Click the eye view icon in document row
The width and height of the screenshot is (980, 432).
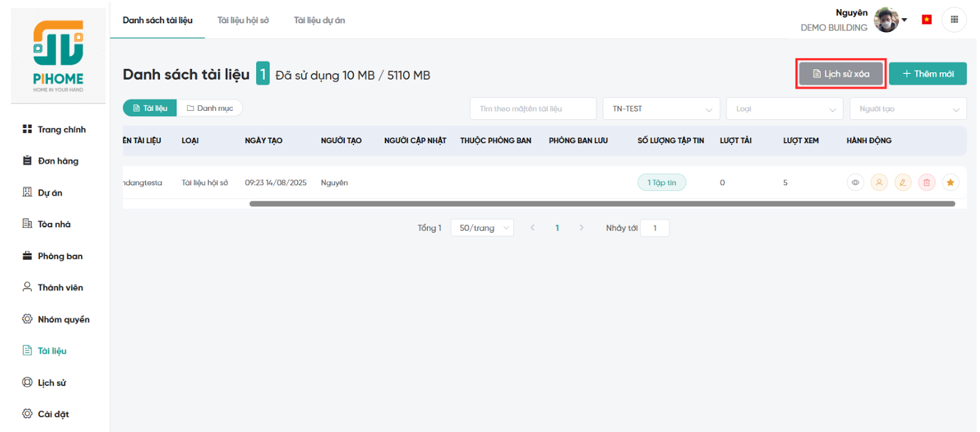pos(855,182)
